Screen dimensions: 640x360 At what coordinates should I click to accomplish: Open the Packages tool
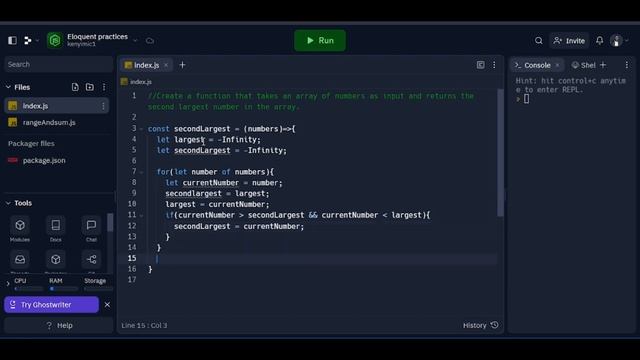click(56, 262)
